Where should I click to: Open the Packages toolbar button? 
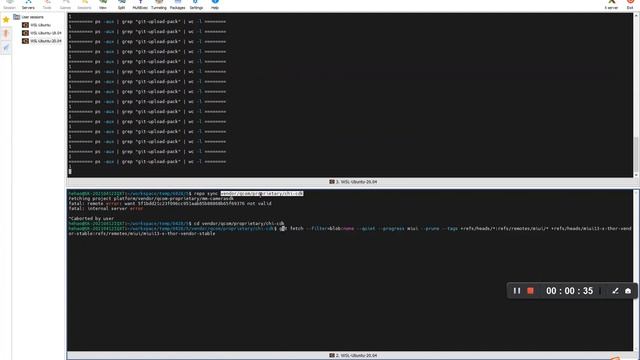[x=178, y=4]
